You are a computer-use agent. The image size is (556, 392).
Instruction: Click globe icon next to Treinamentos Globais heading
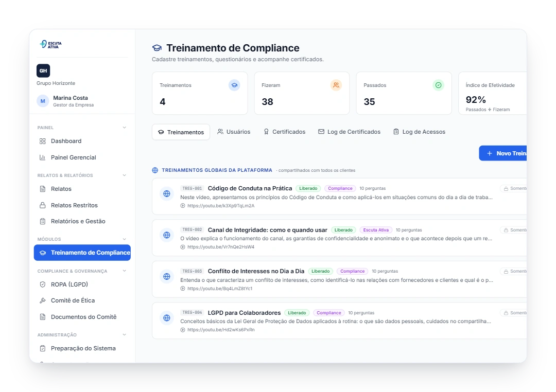[155, 170]
